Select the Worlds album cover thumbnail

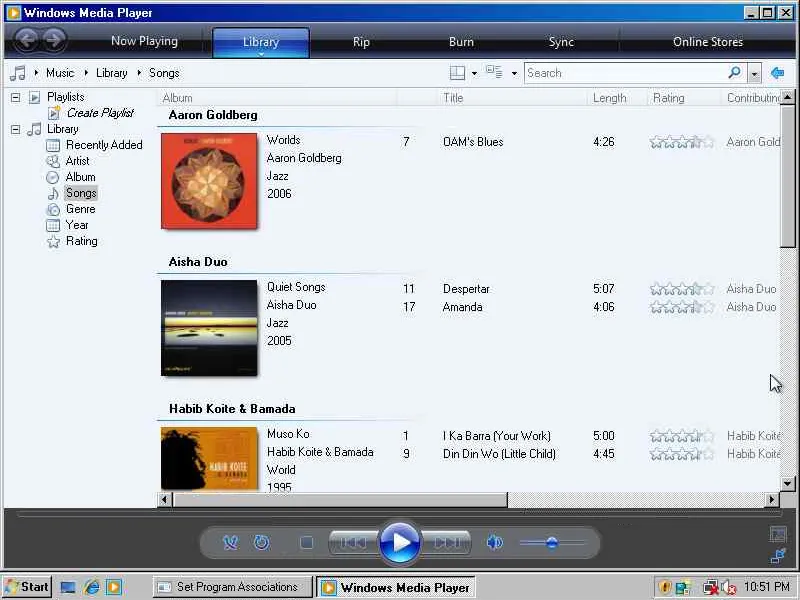(x=209, y=181)
